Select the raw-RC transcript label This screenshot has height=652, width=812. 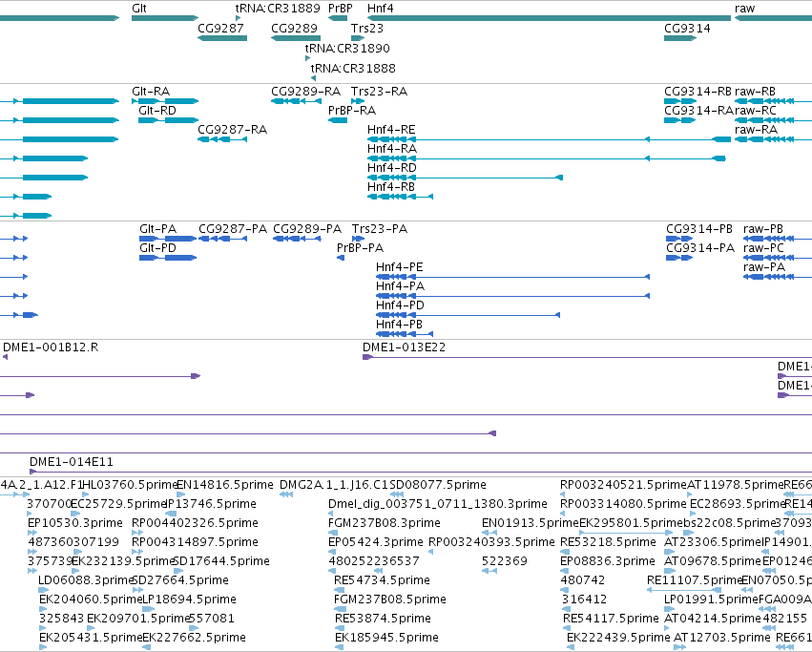[x=756, y=111]
